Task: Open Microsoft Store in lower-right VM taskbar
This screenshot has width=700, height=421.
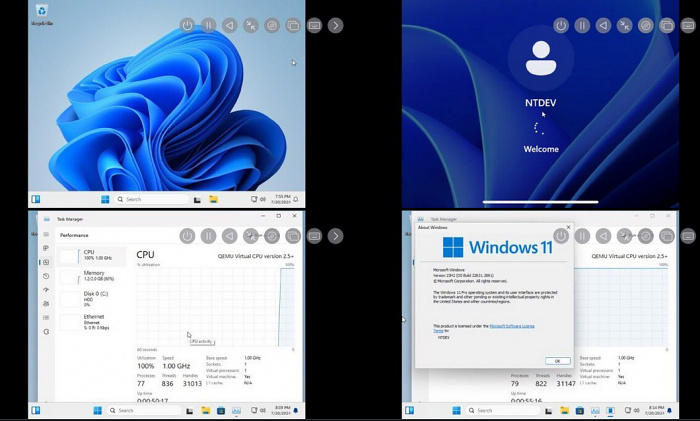Action: [580, 410]
